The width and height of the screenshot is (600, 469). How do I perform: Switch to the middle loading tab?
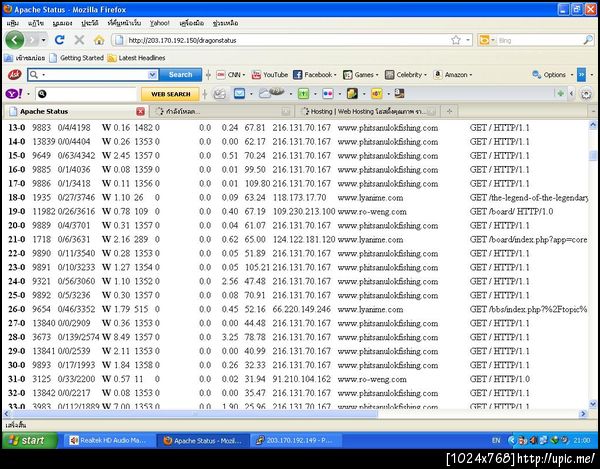tap(222, 111)
